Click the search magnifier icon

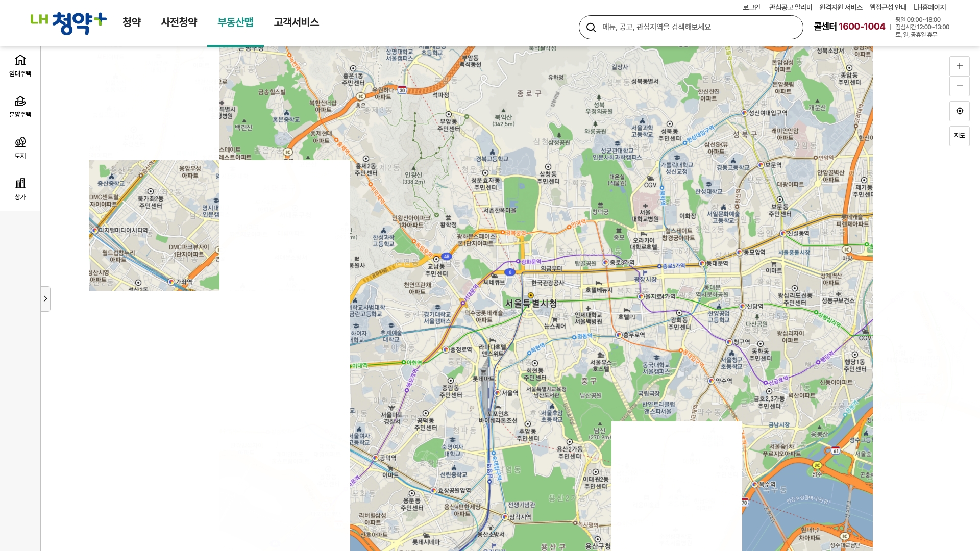[x=592, y=27]
